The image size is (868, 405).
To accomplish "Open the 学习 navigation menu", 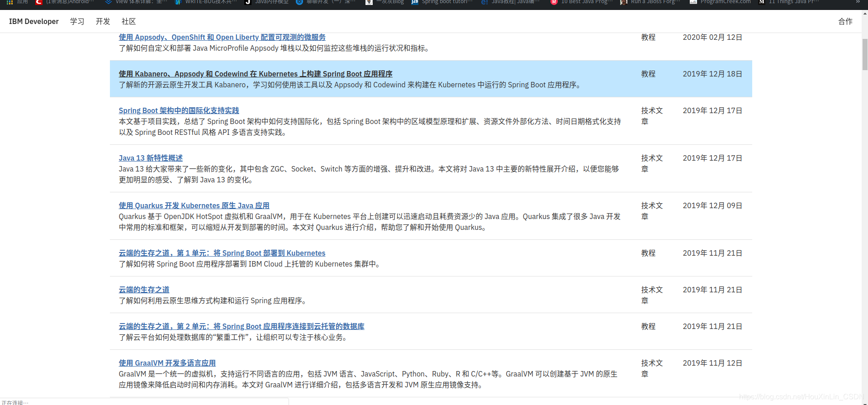I will click(x=77, y=21).
